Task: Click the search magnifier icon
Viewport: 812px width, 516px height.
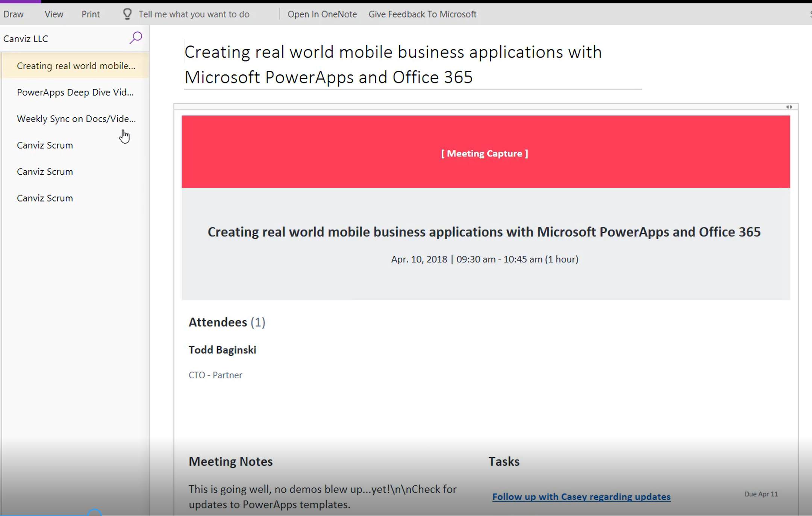Action: tap(136, 38)
